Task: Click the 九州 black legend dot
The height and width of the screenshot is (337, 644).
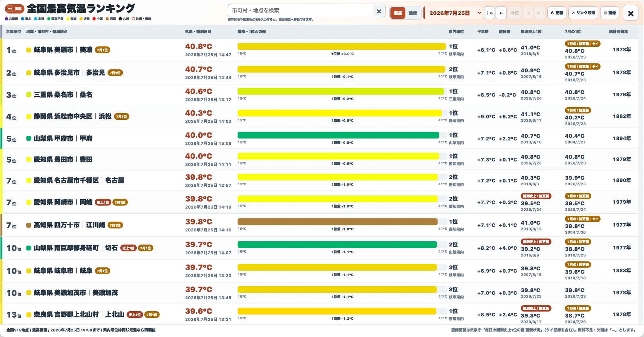Action: [120, 19]
